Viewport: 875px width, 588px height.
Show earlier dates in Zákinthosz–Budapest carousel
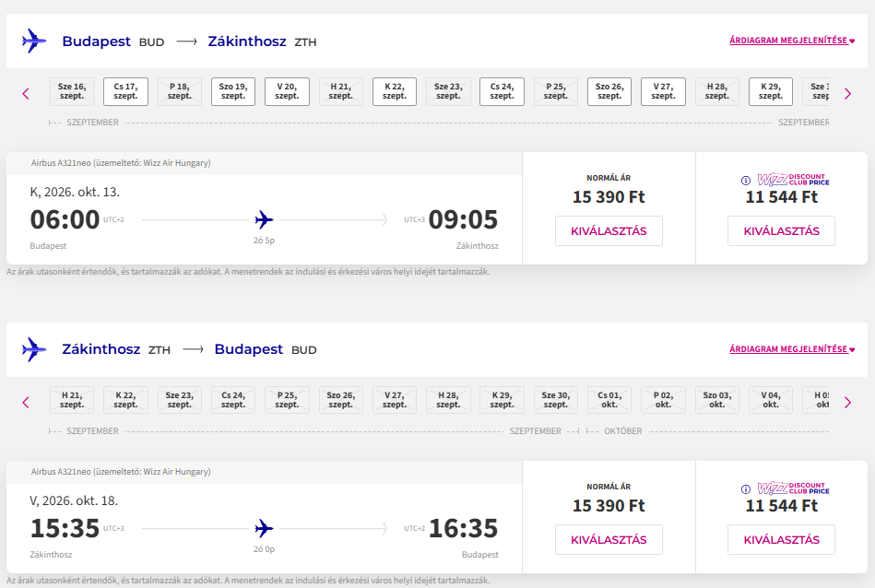pos(26,402)
